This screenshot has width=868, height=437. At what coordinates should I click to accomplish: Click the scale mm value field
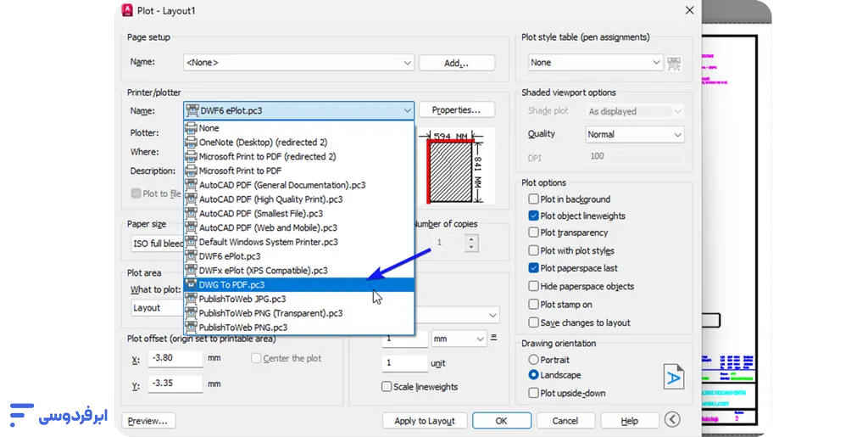tap(404, 339)
